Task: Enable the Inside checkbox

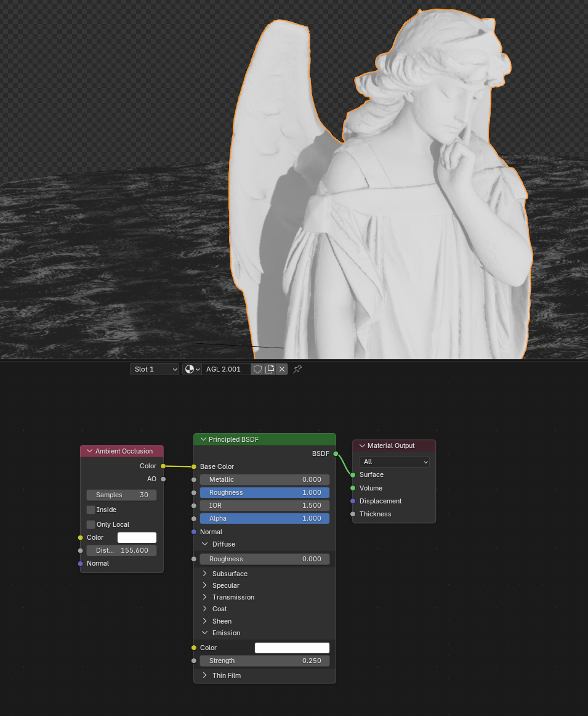Action: [91, 510]
